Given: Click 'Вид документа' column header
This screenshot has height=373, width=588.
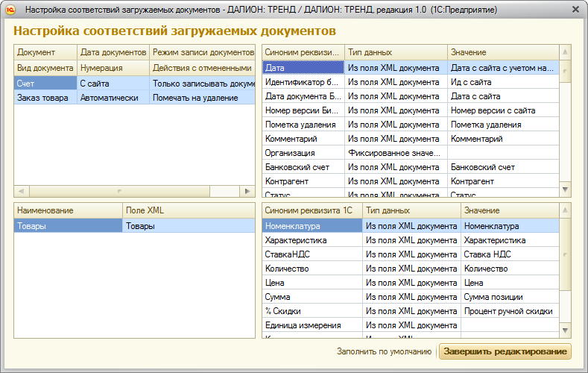Looking at the screenshot, I should [x=45, y=68].
